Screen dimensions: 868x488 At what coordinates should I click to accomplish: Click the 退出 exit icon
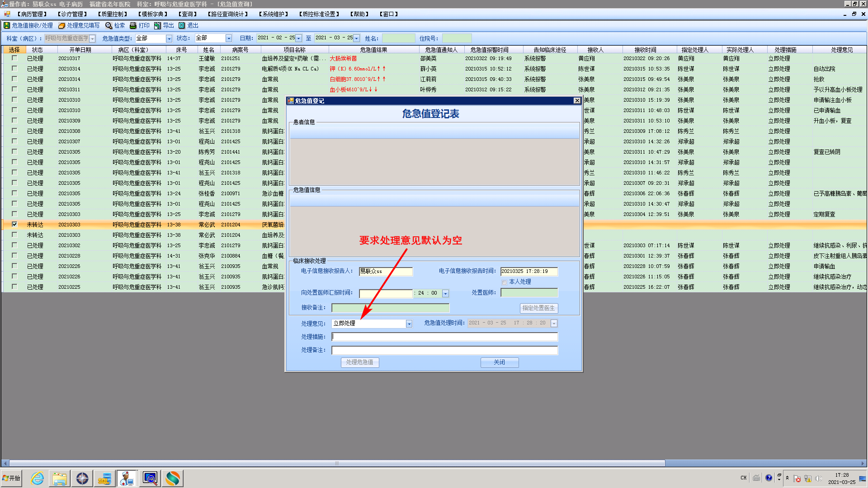pyautogui.click(x=182, y=26)
